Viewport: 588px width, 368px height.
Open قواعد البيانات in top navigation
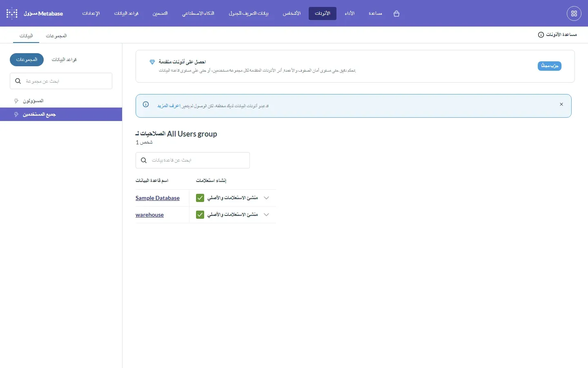pyautogui.click(x=126, y=13)
